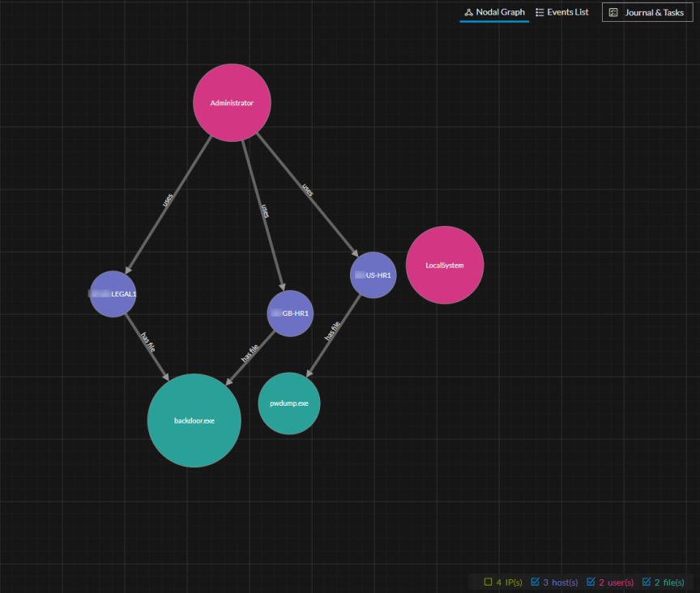Image resolution: width=700 pixels, height=593 pixels.
Task: Click the backdoor.exe file node
Action: pos(194,420)
